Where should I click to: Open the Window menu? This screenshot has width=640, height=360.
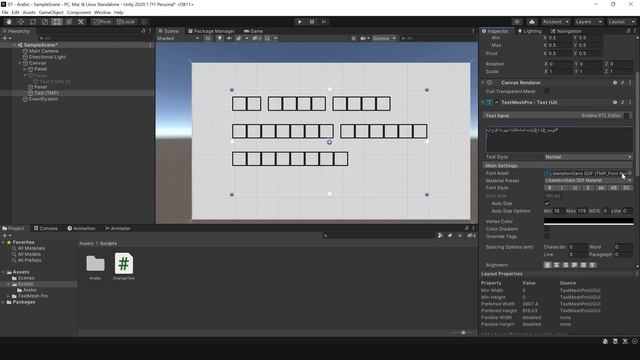(x=102, y=13)
